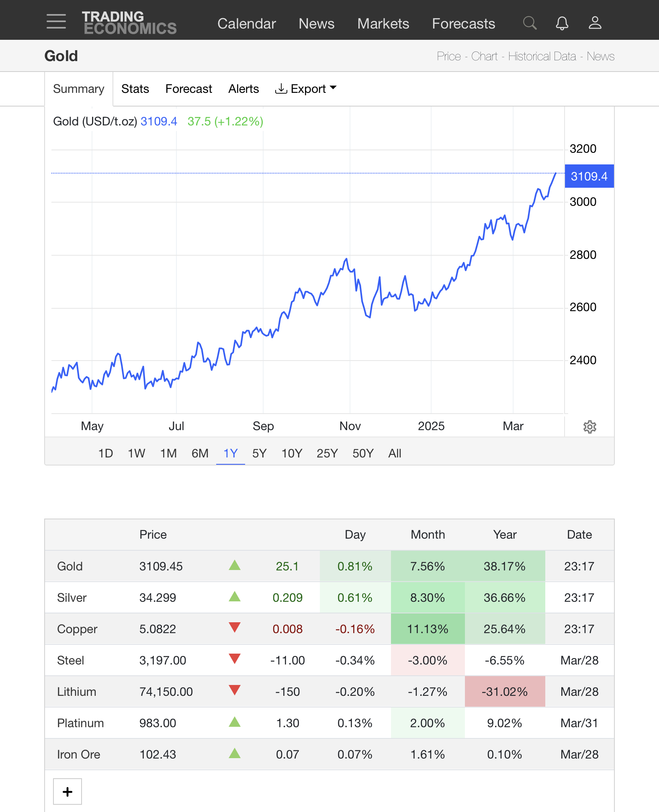Follow the News breadcrumb link

600,56
